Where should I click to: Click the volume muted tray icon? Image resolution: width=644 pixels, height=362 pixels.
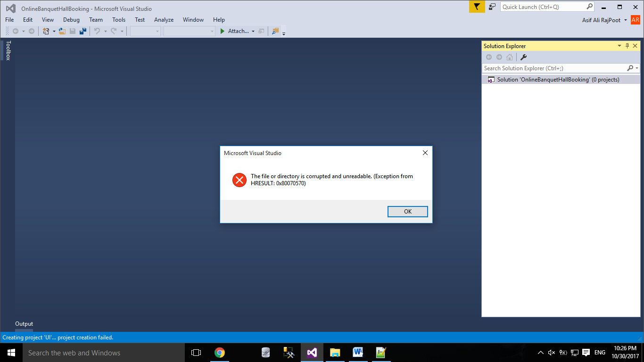pos(552,353)
